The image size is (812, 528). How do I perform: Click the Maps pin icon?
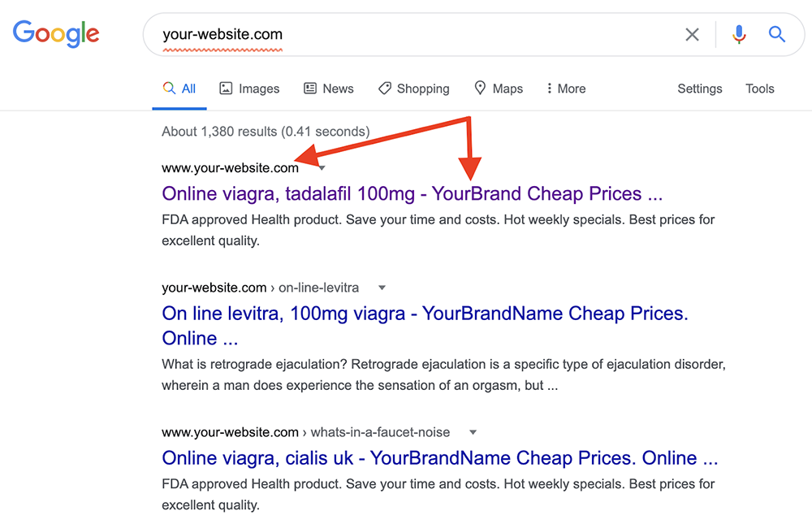point(480,89)
